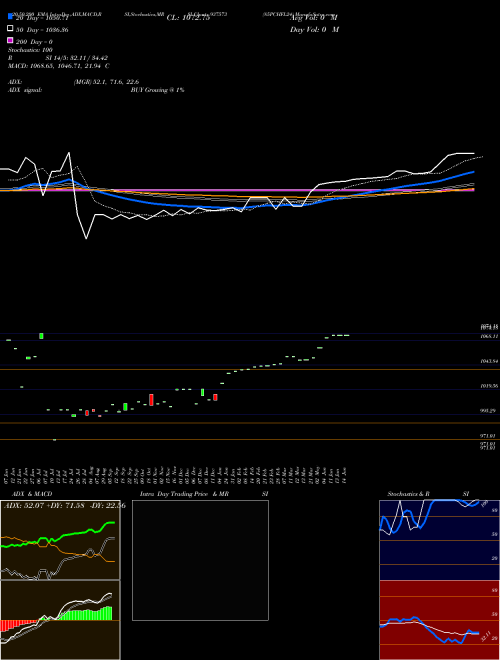Open the red RSI chart panel
The height and width of the screenshot is (660, 500).
pyautogui.click(x=439, y=620)
